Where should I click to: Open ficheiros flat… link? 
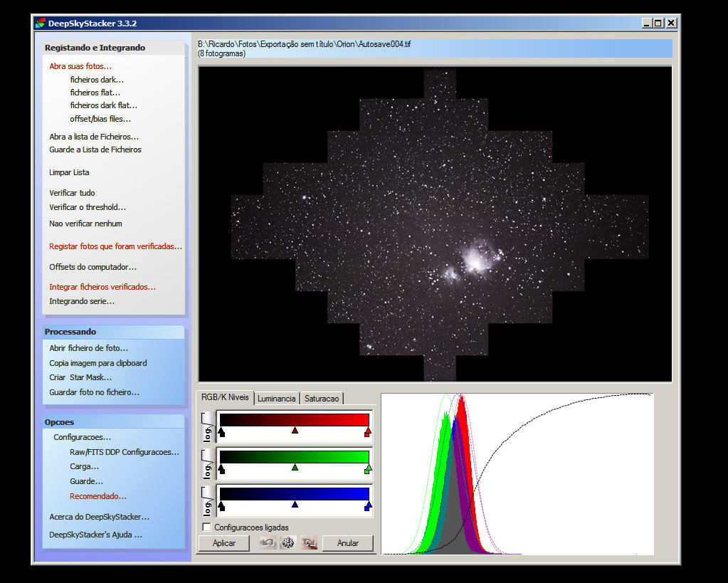tap(95, 93)
